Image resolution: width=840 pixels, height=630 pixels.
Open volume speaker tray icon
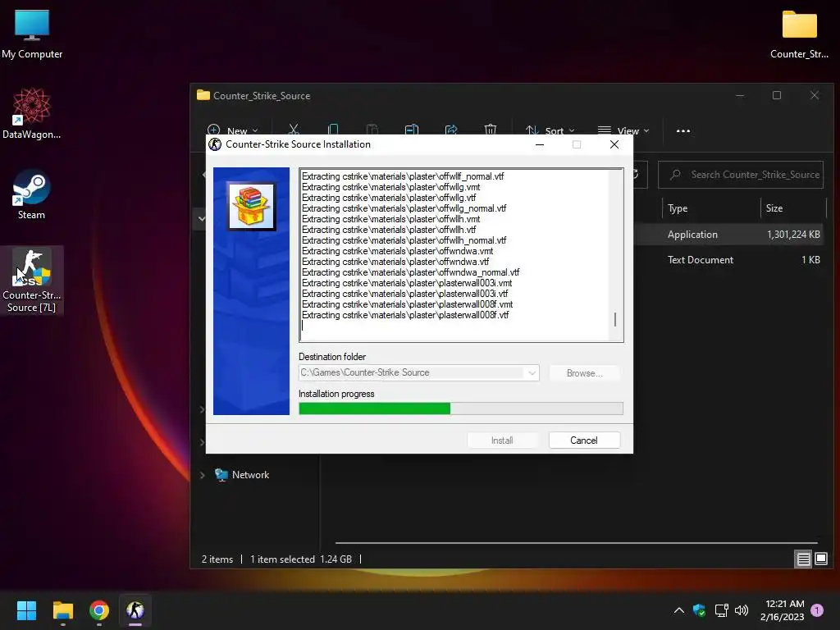click(742, 610)
